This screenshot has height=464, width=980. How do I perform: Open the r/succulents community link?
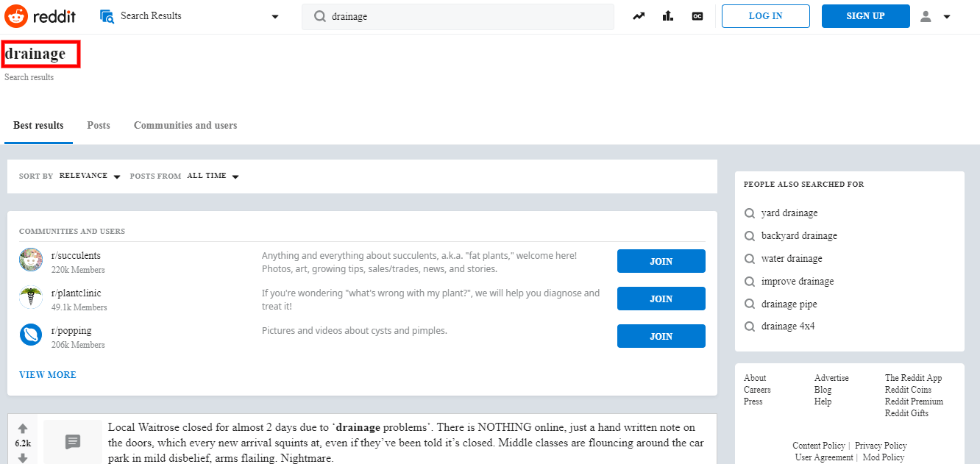(x=76, y=256)
